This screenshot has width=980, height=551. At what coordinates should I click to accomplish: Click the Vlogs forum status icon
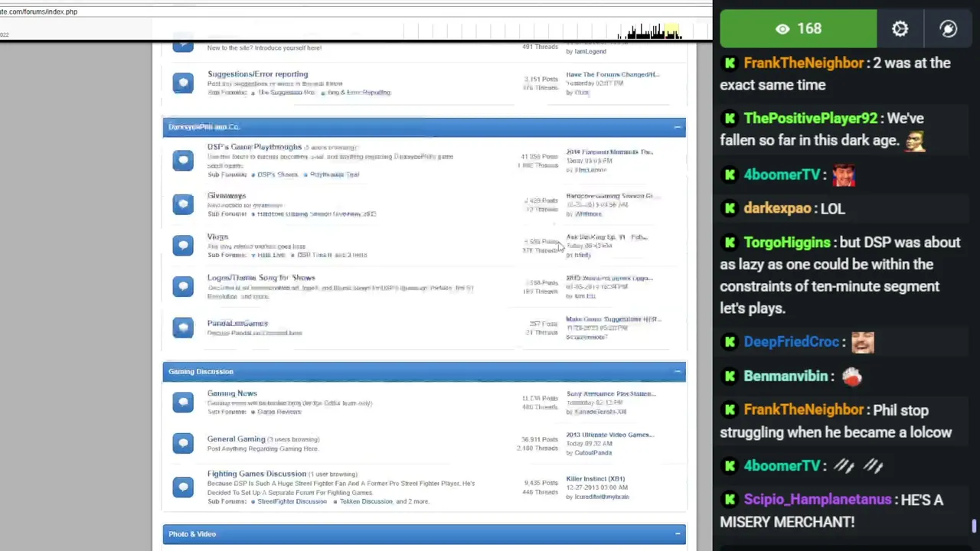tap(183, 245)
